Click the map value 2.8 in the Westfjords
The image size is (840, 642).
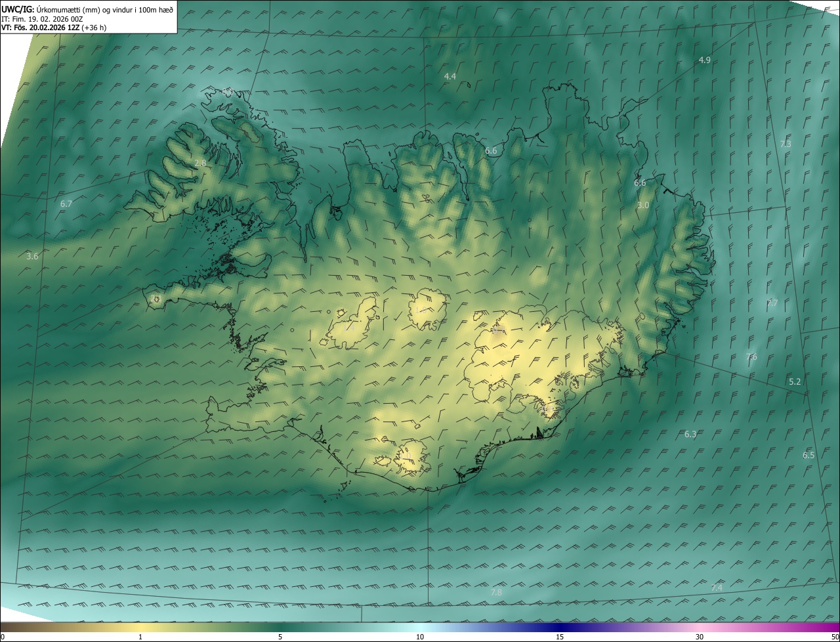click(x=200, y=163)
